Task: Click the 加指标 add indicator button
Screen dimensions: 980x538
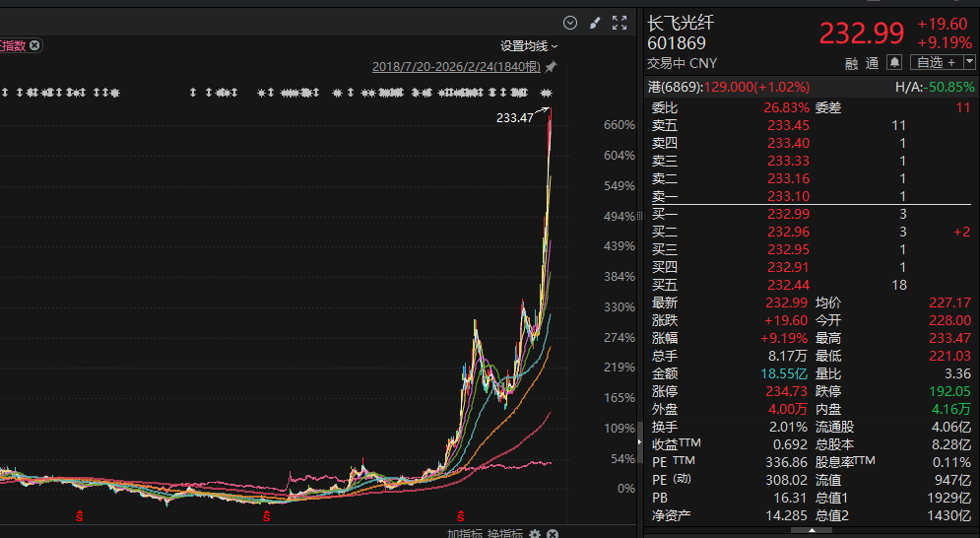Action: 463,533
